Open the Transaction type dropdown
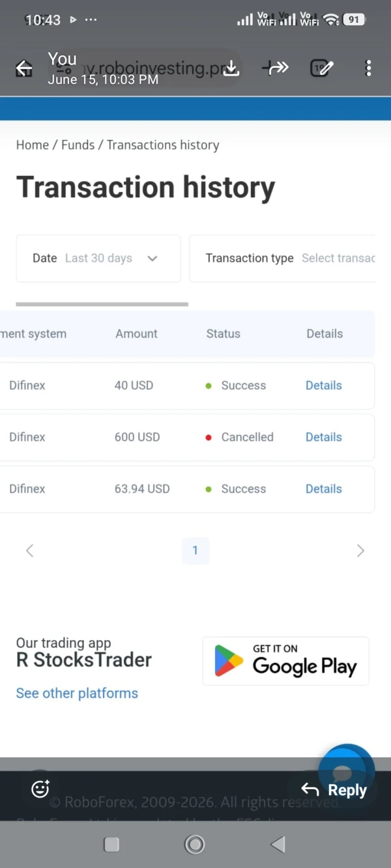This screenshot has width=391, height=868. tap(282, 259)
